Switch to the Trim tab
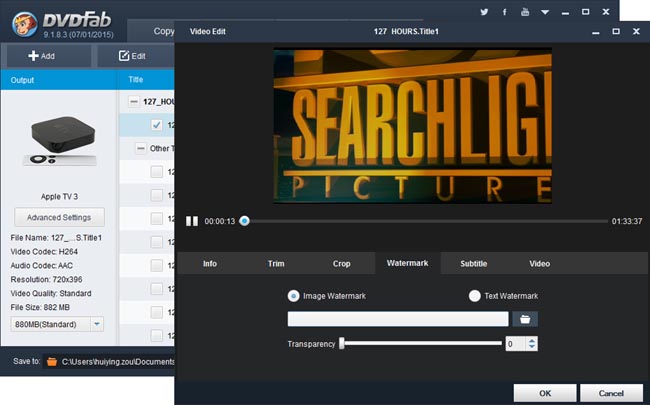Screen dimensions: 650x405 (x=276, y=264)
